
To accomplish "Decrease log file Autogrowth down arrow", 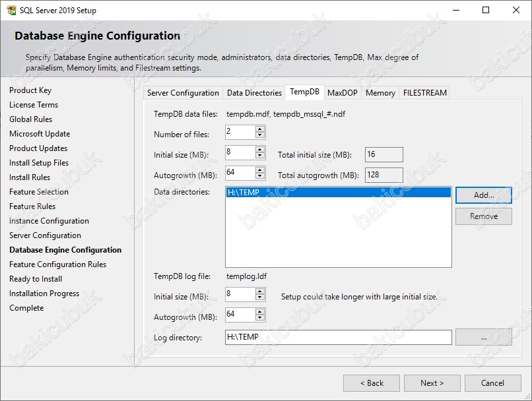I will click(x=260, y=317).
